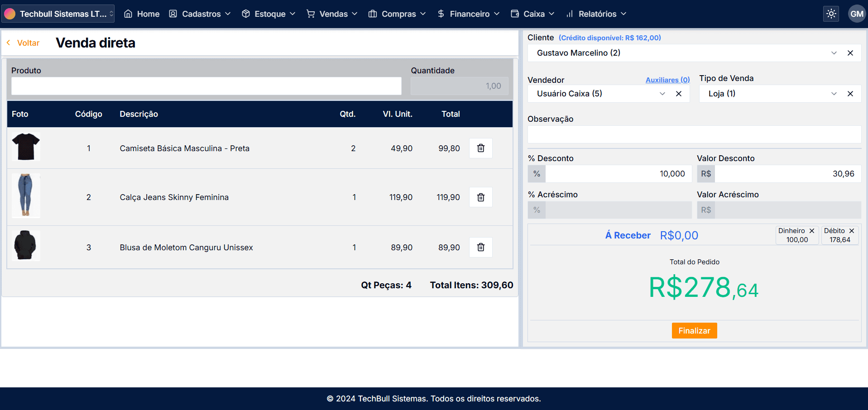The width and height of the screenshot is (868, 410).
Task: Expand the Cliente dropdown list
Action: (834, 53)
